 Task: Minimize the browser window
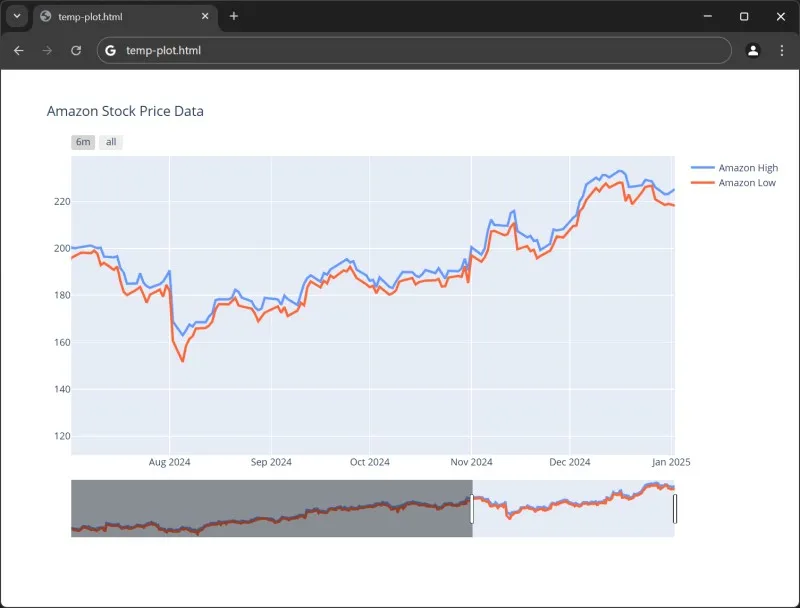[x=708, y=16]
